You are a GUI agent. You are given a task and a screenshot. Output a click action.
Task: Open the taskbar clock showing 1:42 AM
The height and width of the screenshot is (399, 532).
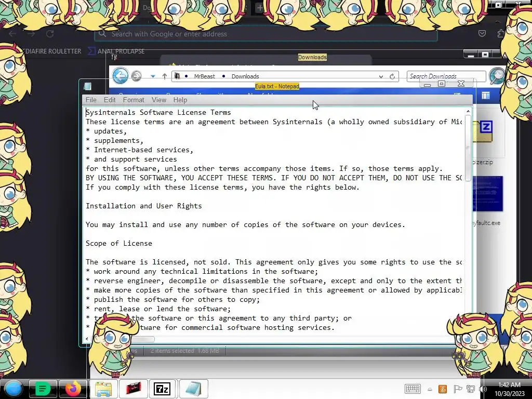[x=509, y=389]
